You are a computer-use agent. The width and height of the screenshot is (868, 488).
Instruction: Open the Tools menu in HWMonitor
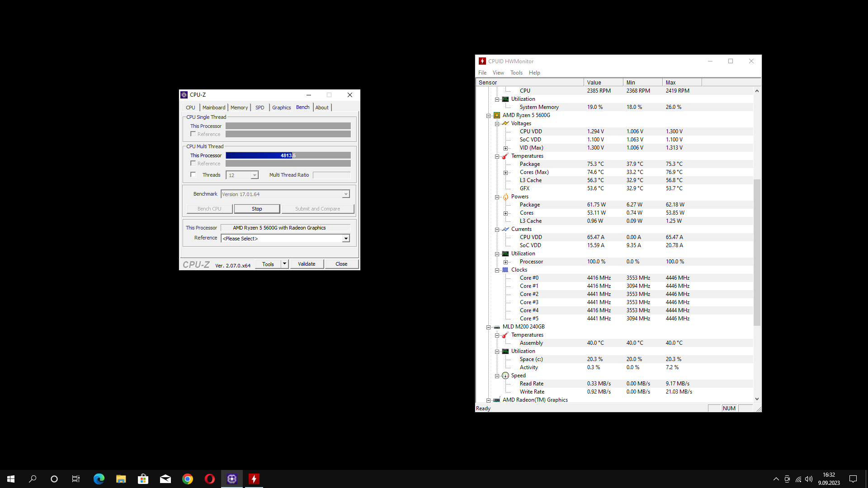(516, 73)
